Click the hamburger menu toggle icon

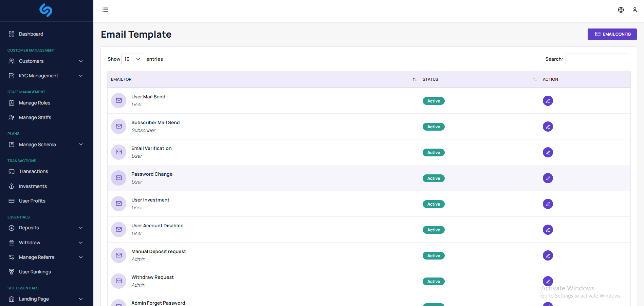pyautogui.click(x=105, y=10)
